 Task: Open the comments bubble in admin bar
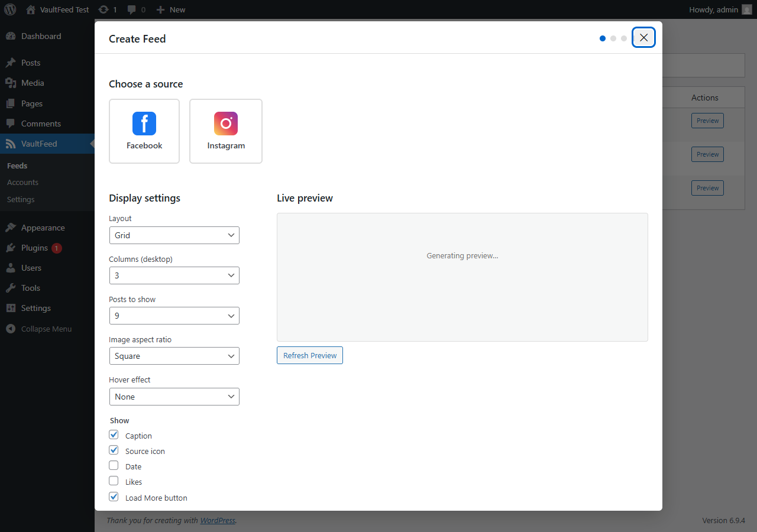tap(132, 9)
